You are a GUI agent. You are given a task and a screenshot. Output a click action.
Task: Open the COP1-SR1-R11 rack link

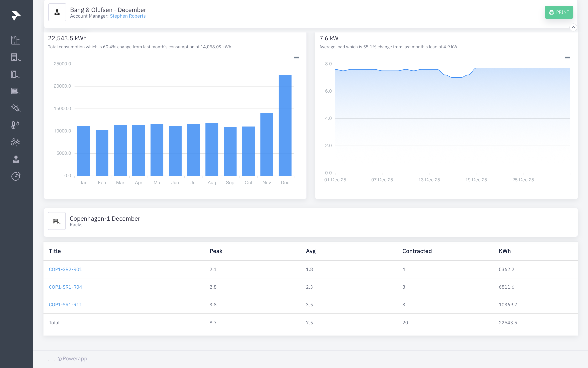click(x=66, y=305)
